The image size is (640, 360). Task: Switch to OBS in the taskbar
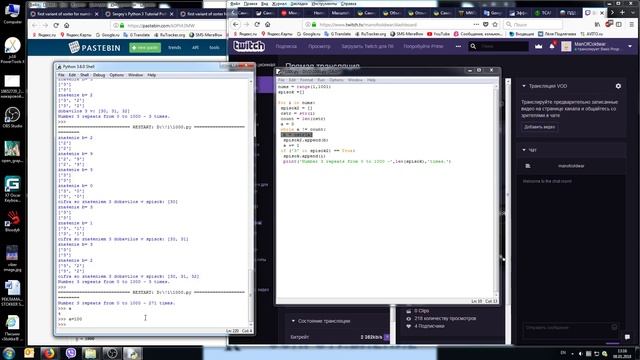click(x=112, y=353)
